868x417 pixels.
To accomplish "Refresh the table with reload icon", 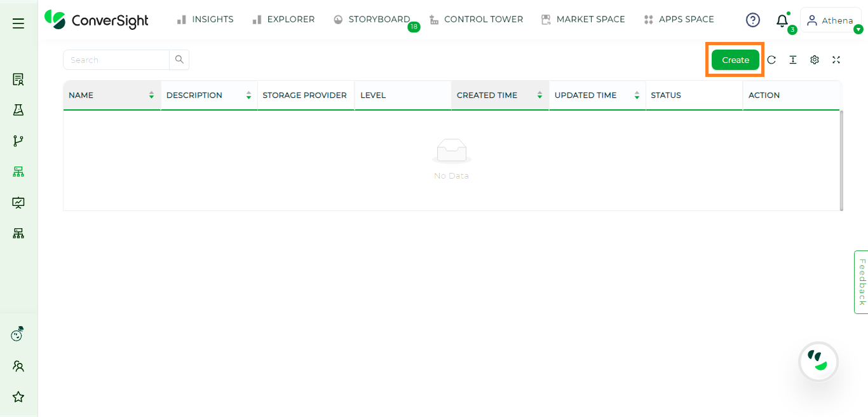I will 771,60.
